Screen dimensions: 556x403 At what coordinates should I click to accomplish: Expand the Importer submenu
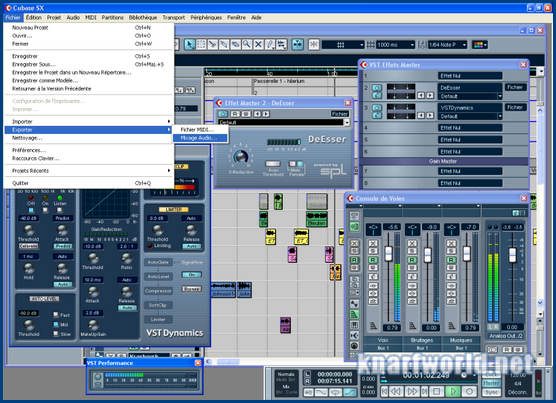point(89,122)
